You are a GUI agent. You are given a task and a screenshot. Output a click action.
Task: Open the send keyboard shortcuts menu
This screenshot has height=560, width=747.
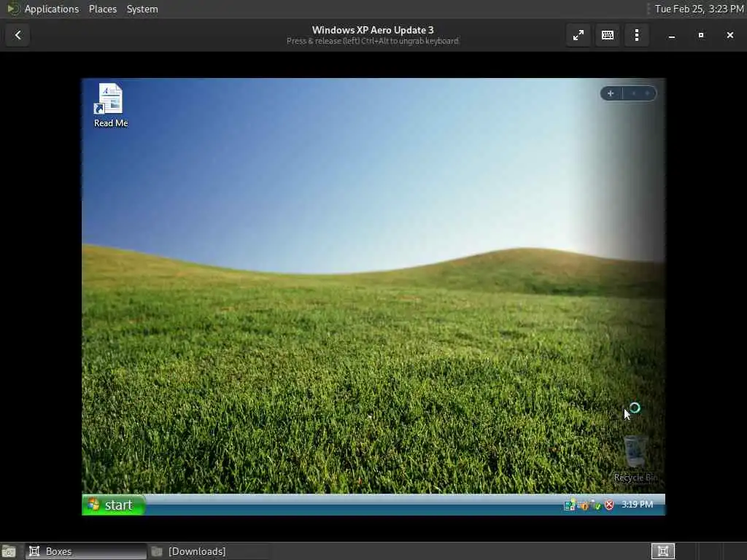click(608, 35)
